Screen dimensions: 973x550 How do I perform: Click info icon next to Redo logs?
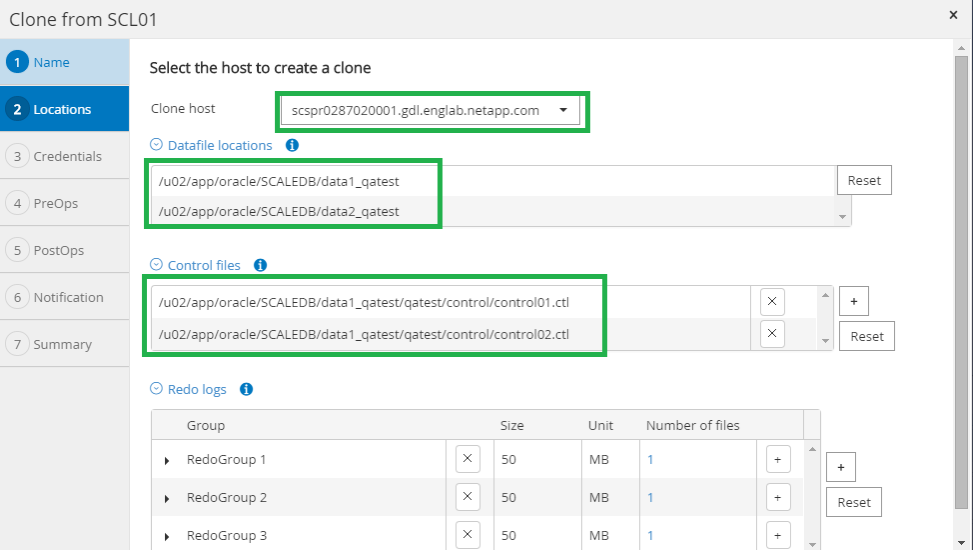click(x=247, y=389)
